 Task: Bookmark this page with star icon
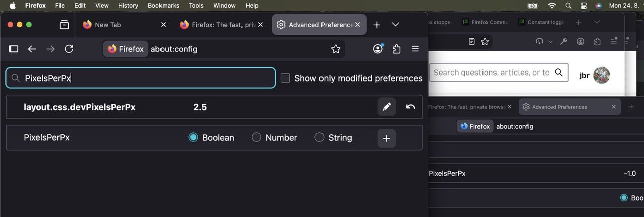(336, 49)
